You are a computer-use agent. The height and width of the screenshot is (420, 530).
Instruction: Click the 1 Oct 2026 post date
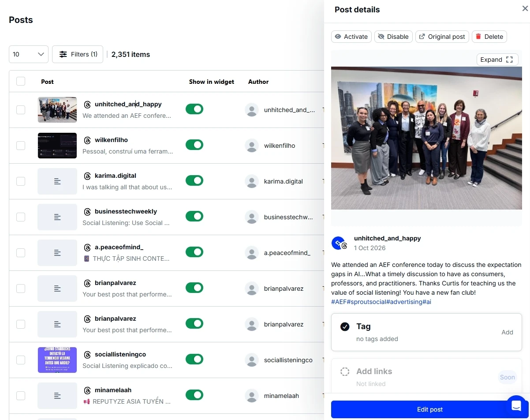(370, 248)
